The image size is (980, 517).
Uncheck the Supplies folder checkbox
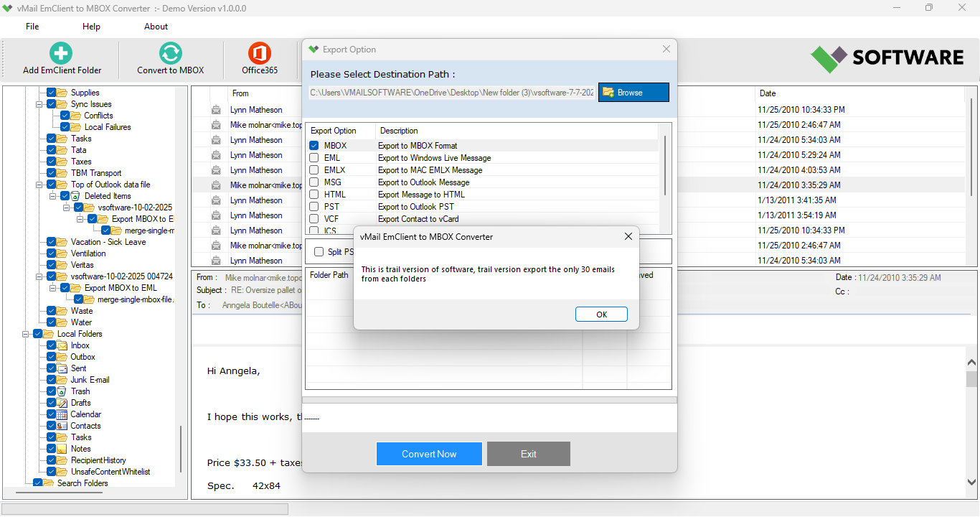pyautogui.click(x=52, y=93)
